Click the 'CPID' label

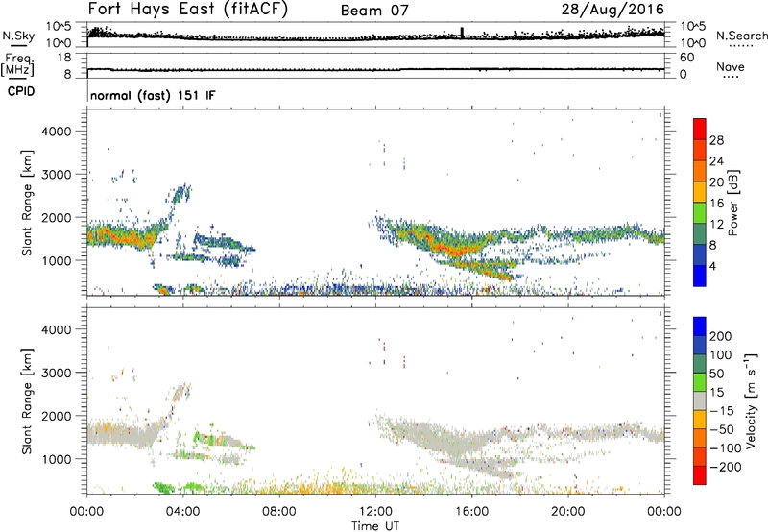[21, 91]
